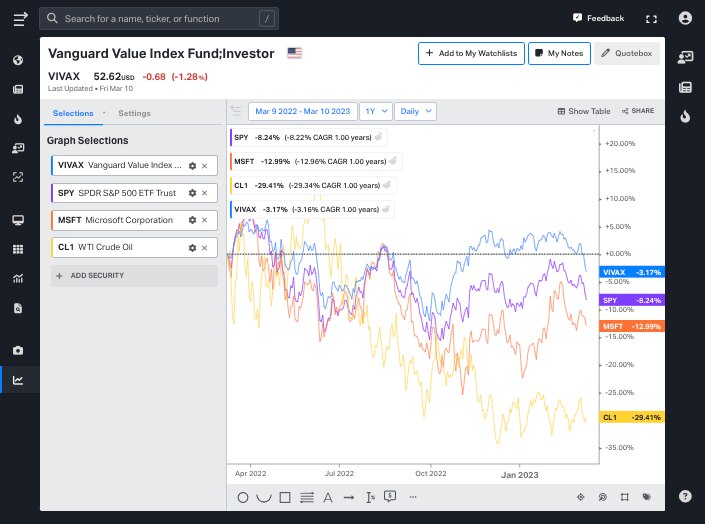The image size is (705, 524).
Task: Enter fullscreen mode using top-right icon
Action: [x=652, y=18]
